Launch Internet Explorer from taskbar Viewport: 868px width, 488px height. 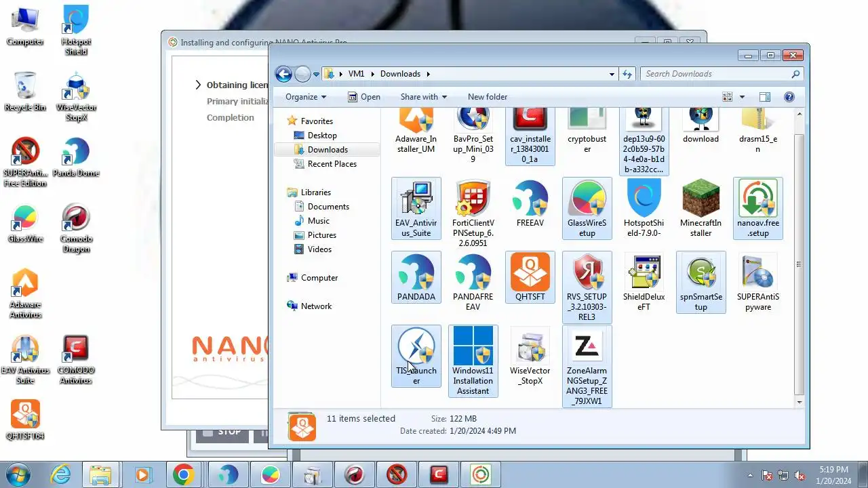(x=60, y=474)
